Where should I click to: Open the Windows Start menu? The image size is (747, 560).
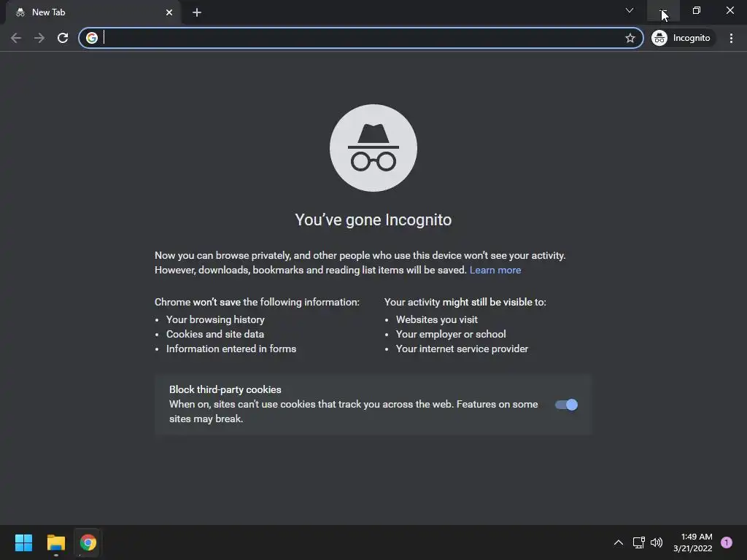coord(23,542)
